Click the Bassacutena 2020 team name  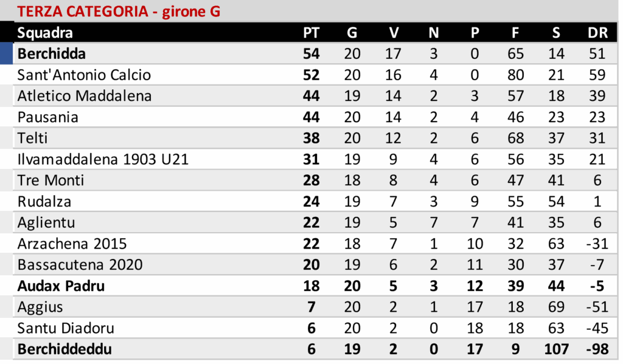tap(80, 265)
